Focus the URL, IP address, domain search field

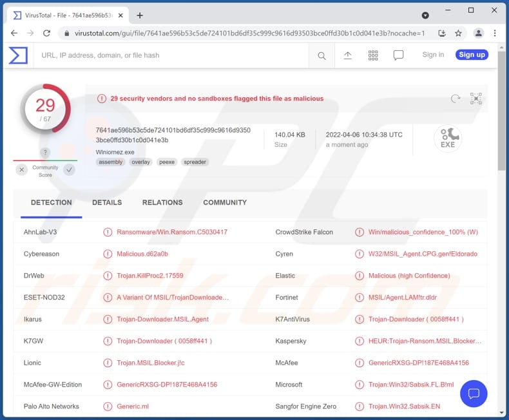(x=171, y=55)
